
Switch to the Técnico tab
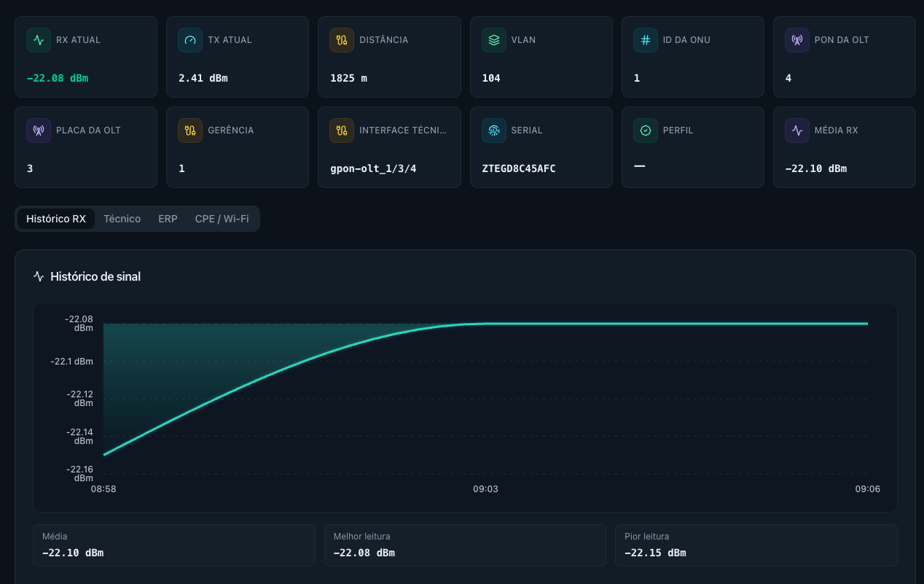(x=122, y=219)
